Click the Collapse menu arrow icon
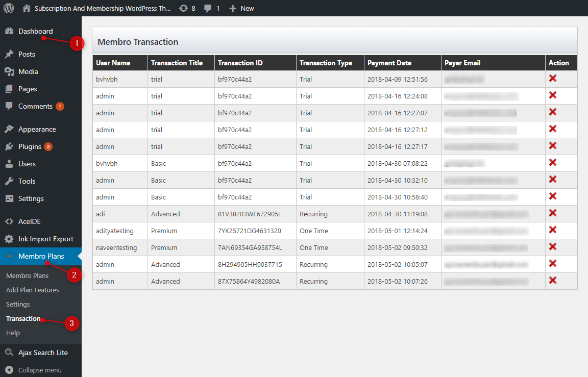This screenshot has height=377, width=588. point(9,370)
